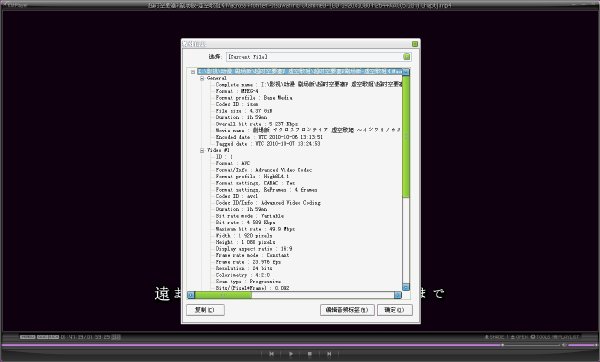The image size is (600, 362).
Task: Open the PLAYLIST panel from player bar
Action: pos(566,337)
